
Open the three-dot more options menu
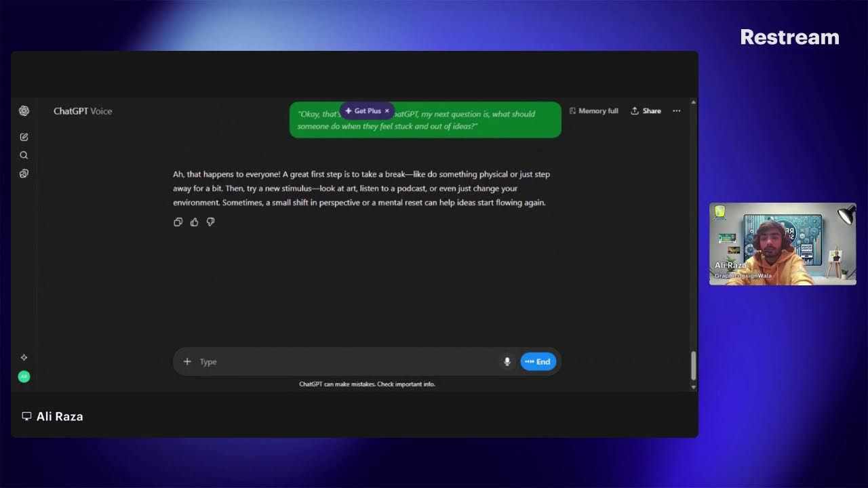pyautogui.click(x=676, y=111)
